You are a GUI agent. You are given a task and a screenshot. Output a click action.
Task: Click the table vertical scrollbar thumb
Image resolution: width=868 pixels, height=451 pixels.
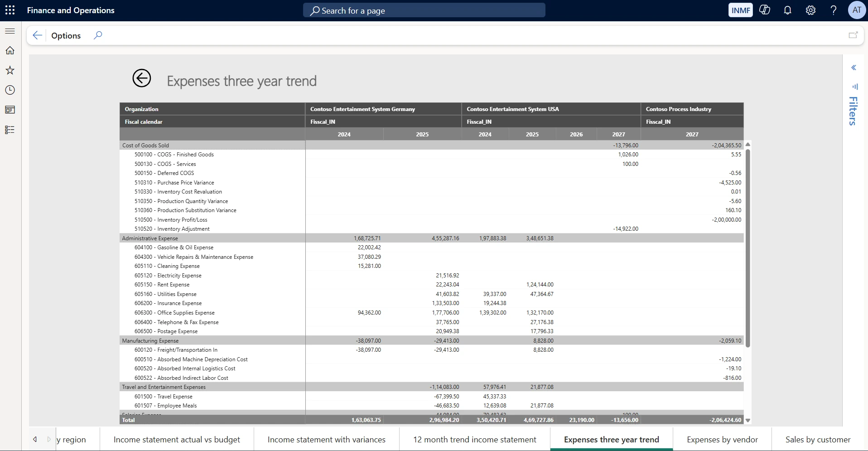pyautogui.click(x=748, y=248)
